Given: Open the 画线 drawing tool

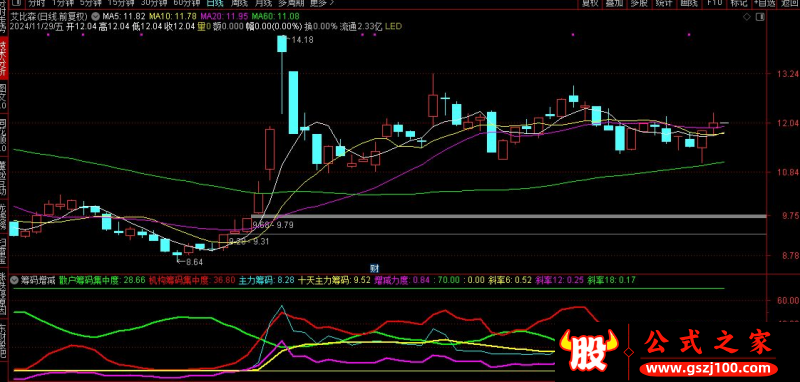Looking at the screenshot, I should point(688,3).
